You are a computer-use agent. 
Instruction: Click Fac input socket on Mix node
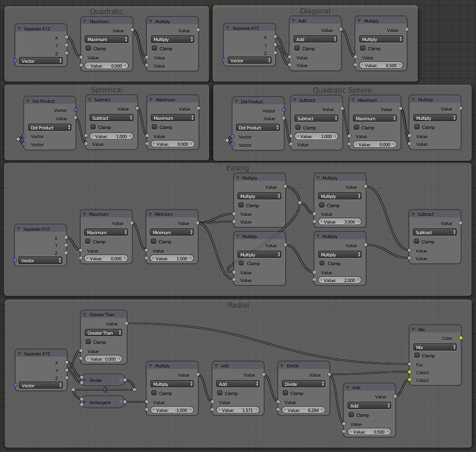(410, 365)
